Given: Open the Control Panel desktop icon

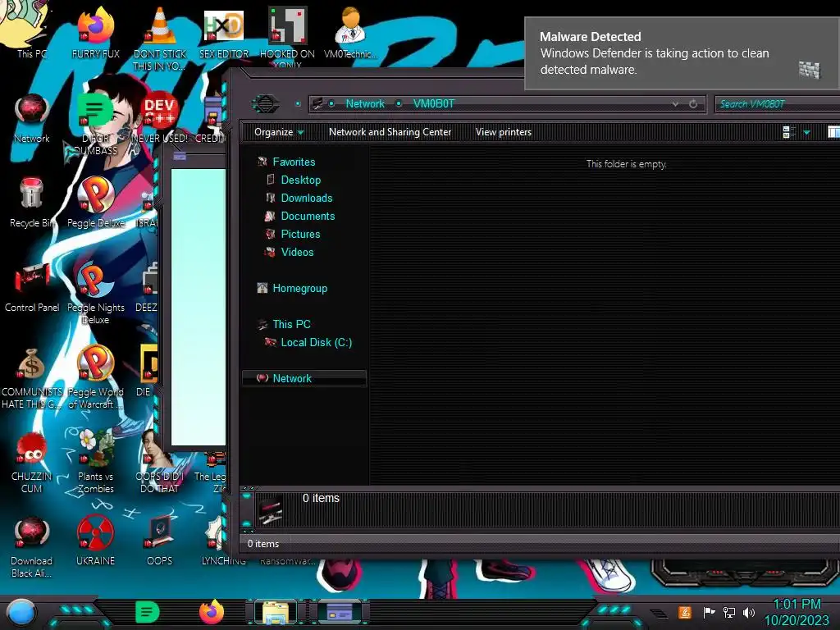Looking at the screenshot, I should coord(32,286).
